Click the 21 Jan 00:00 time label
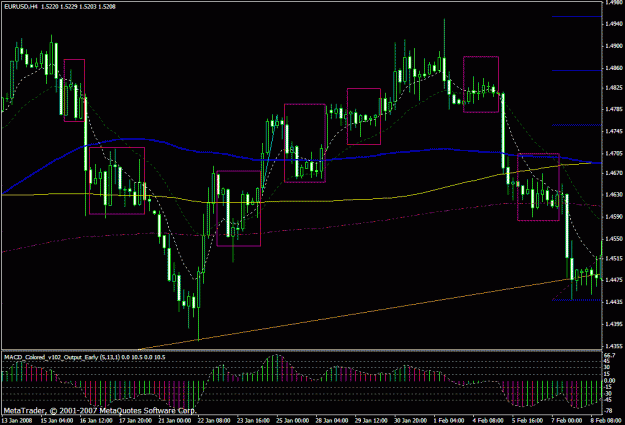 click(175, 420)
